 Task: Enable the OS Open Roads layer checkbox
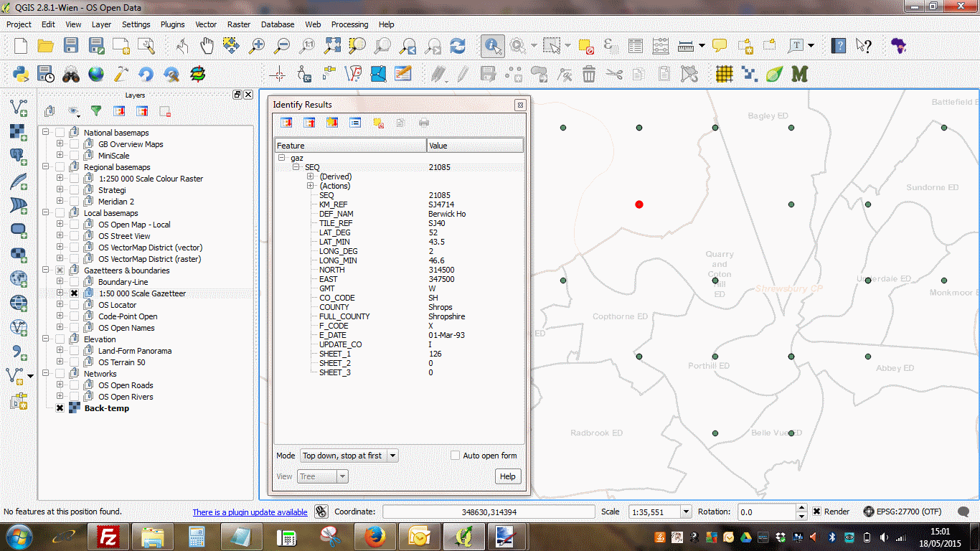pos(74,385)
